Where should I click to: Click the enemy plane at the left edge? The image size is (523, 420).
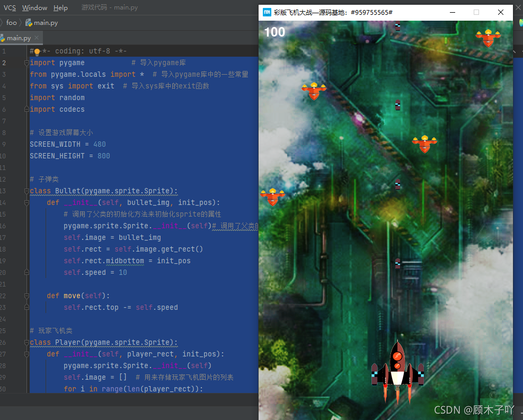(x=272, y=196)
